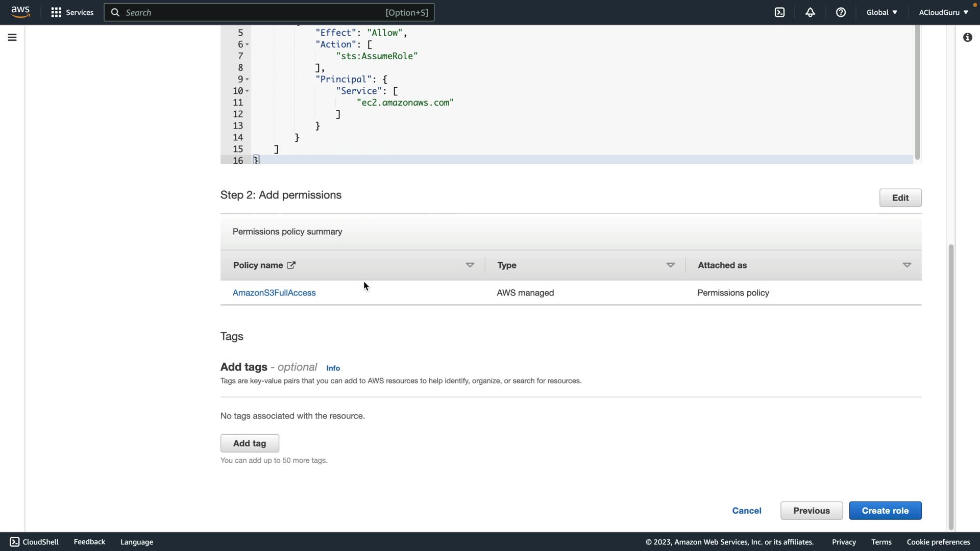Expand the left hamburger navigation menu
The image size is (980, 551).
[12, 37]
